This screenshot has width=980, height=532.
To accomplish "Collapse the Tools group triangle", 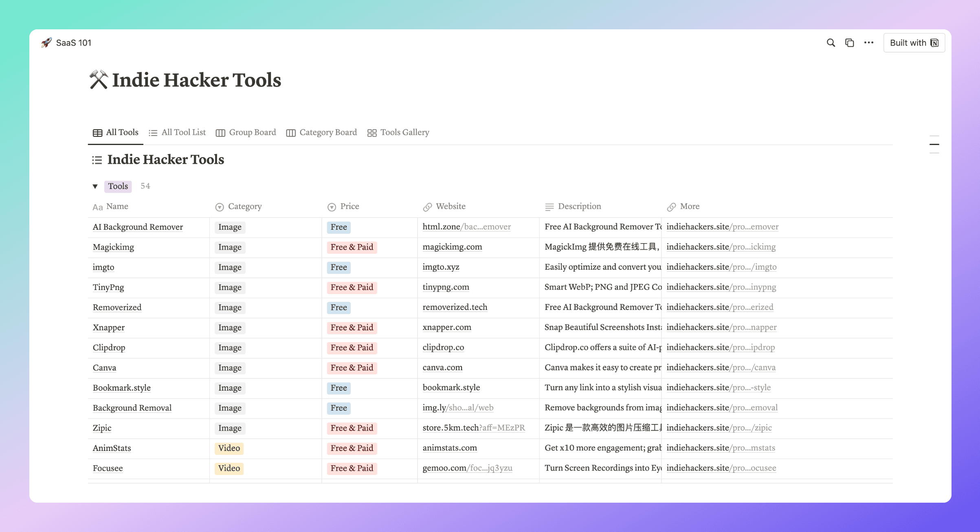I will point(95,186).
